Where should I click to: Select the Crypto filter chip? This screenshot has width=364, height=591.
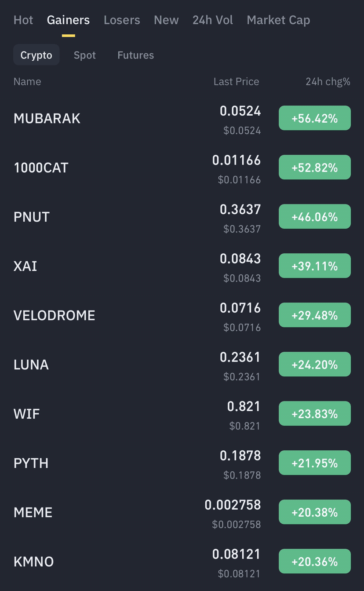tap(36, 55)
